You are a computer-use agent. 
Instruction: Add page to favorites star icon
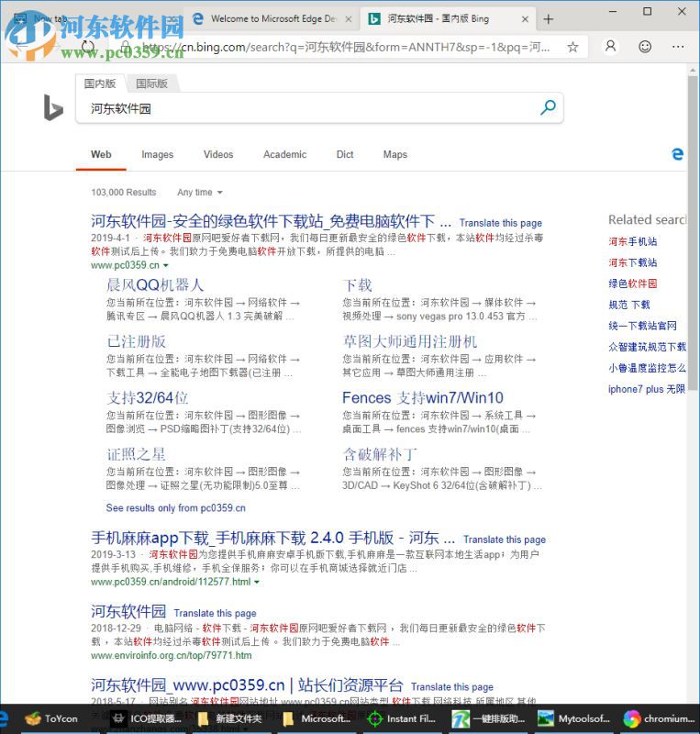pos(572,47)
